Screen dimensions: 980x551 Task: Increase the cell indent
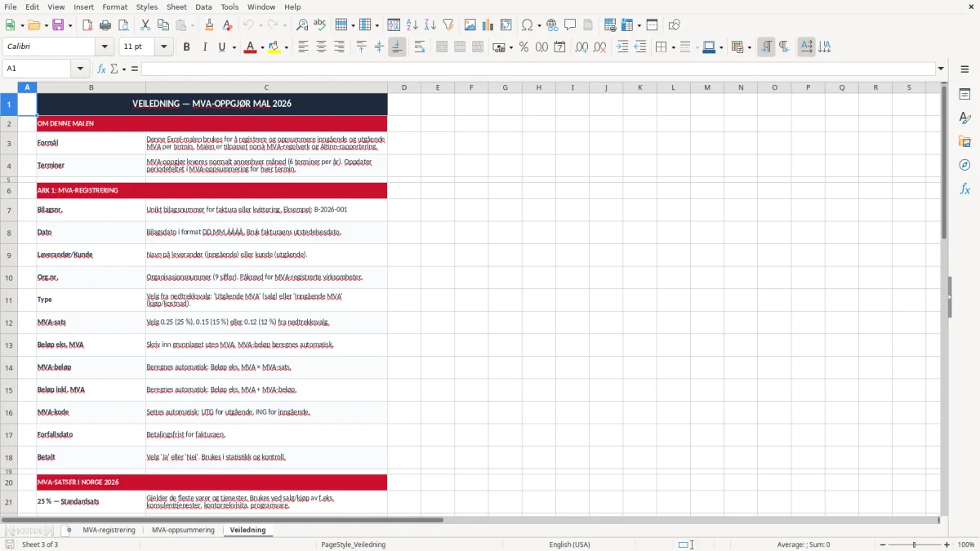(x=623, y=47)
